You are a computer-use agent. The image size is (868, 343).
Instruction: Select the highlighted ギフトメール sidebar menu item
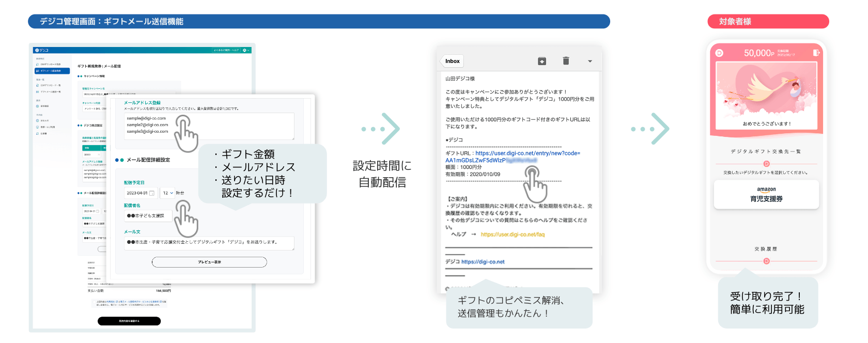tap(52, 71)
